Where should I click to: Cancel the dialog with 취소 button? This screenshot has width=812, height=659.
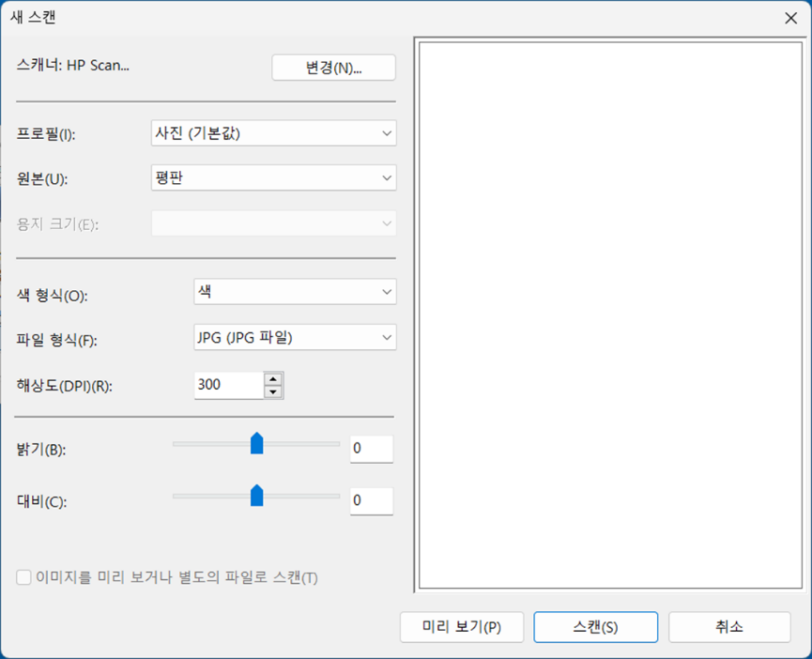729,627
